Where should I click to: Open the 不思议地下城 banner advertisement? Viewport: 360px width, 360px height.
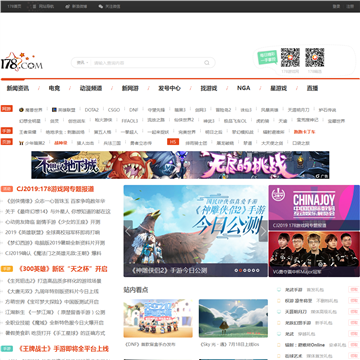tap(180, 165)
